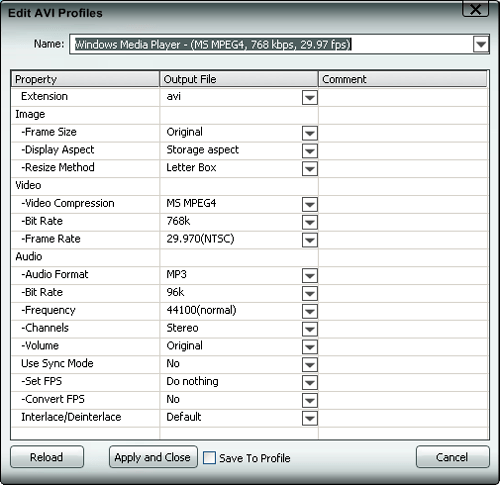Open the Convert FPS dropdown arrow
The height and width of the screenshot is (485, 500).
click(310, 400)
